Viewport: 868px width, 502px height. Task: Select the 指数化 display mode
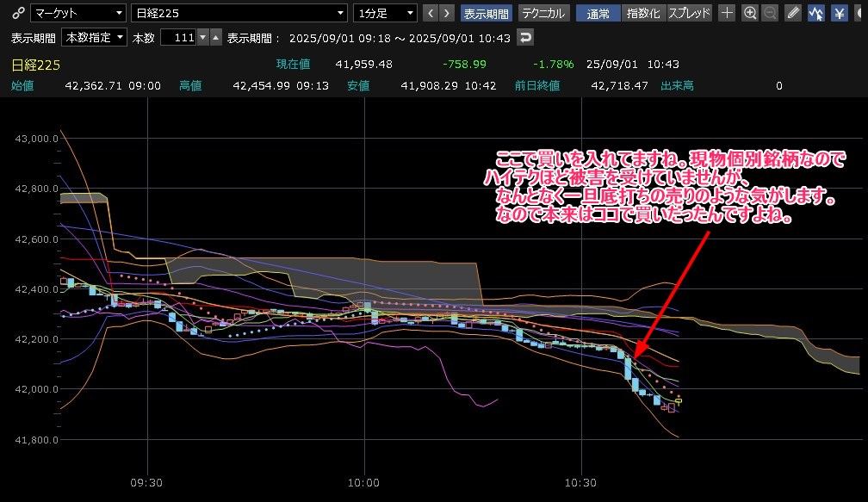643,13
